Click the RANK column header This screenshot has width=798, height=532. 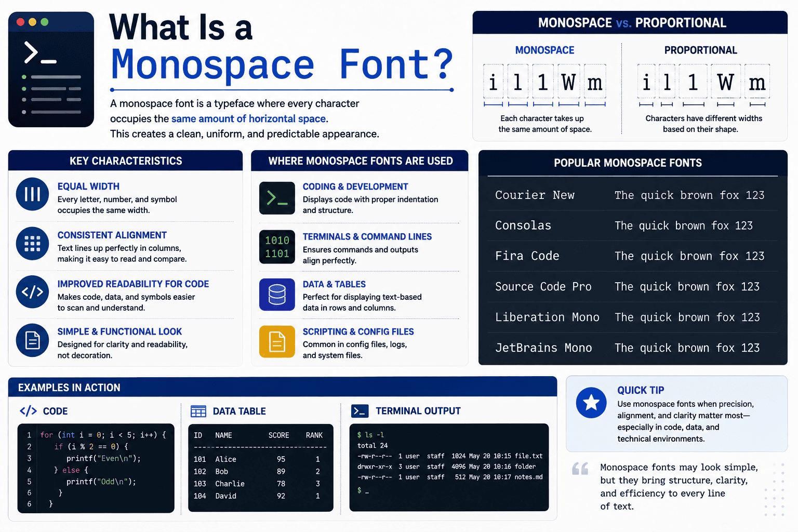314,435
